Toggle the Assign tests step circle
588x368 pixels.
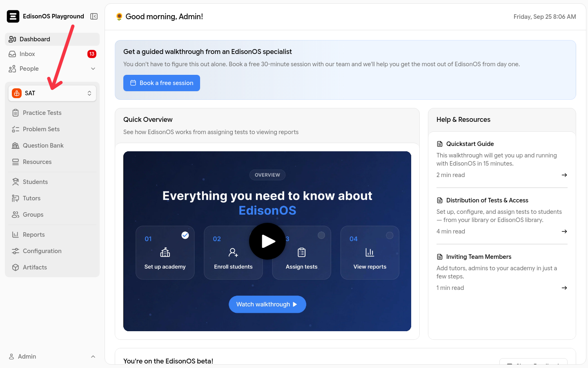(321, 235)
